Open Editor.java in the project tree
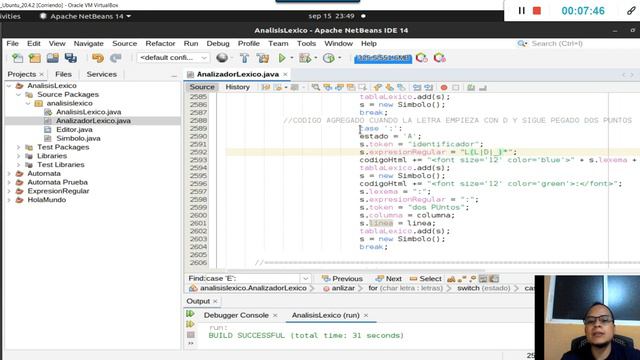The width and height of the screenshot is (640, 360). tap(74, 129)
